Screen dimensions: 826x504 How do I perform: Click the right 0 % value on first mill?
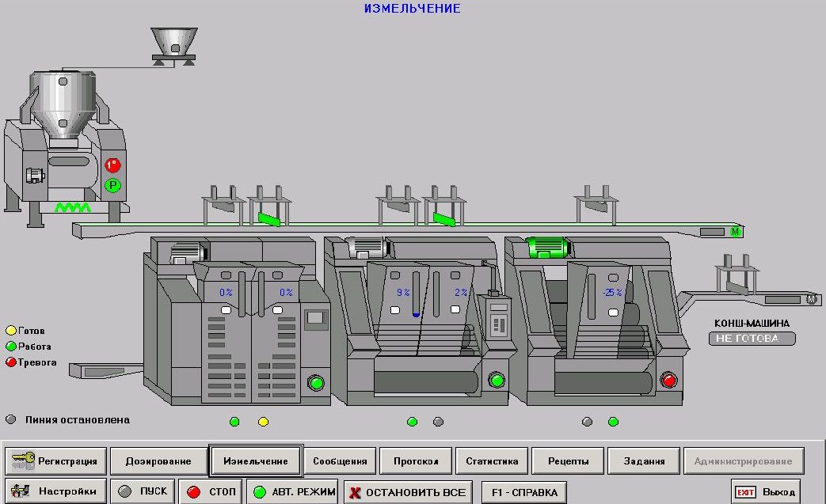coord(286,293)
